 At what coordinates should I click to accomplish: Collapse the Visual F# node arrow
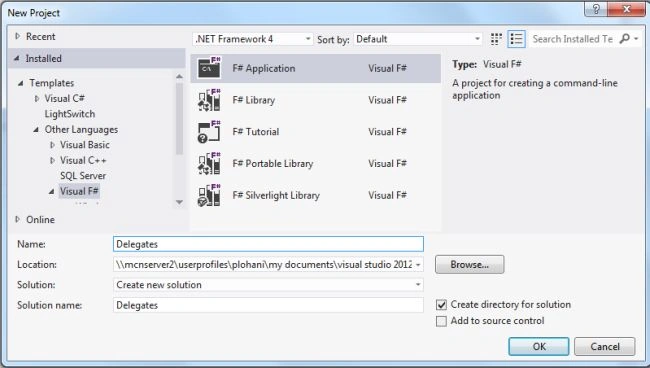[x=51, y=191]
